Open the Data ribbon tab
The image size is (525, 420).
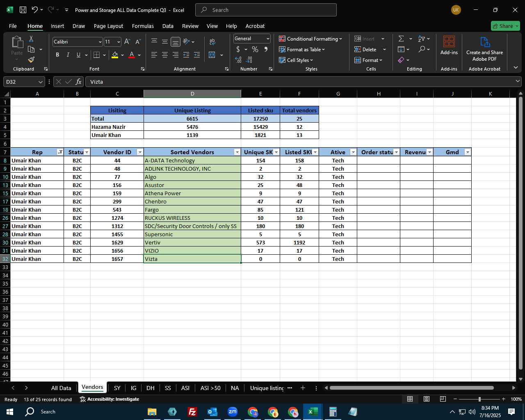[x=168, y=26]
